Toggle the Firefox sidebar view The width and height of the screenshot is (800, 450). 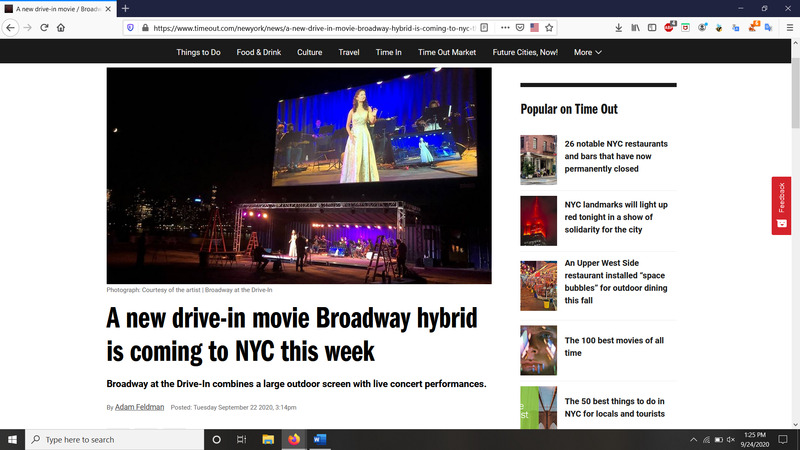(652, 27)
